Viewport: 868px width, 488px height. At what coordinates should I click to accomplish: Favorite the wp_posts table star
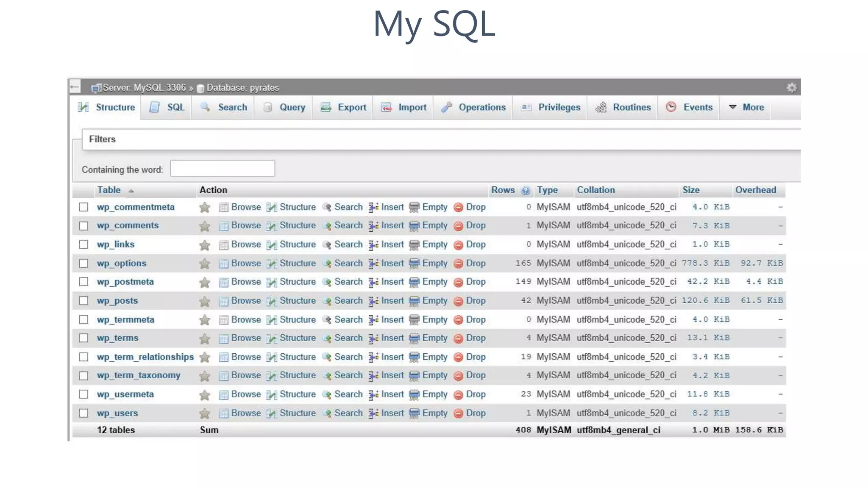(205, 301)
